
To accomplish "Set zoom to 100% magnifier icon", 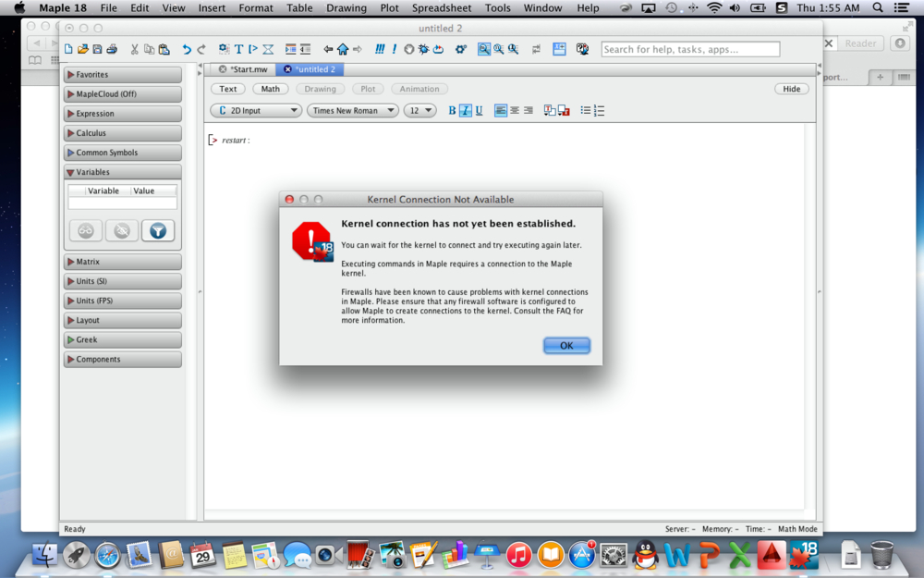I will 484,50.
